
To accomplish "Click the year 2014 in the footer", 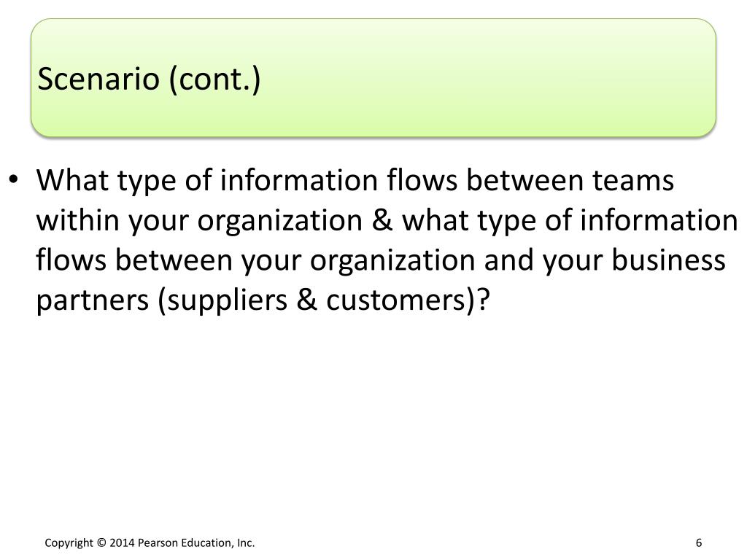I will pyautogui.click(x=122, y=542).
